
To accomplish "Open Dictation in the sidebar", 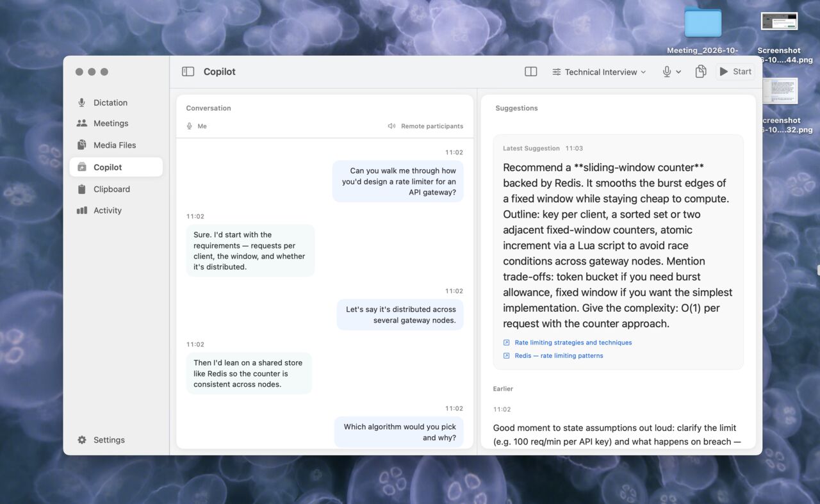I will click(116, 102).
